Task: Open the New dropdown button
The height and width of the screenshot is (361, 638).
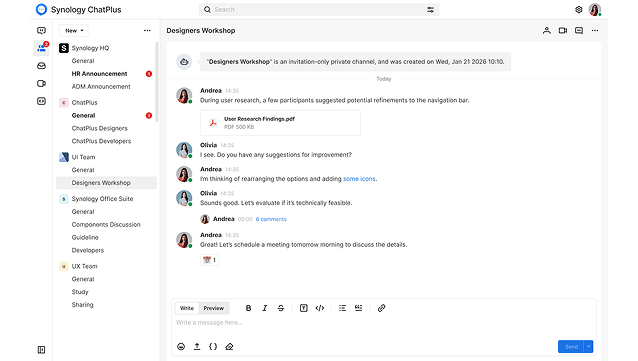Action: pos(74,31)
